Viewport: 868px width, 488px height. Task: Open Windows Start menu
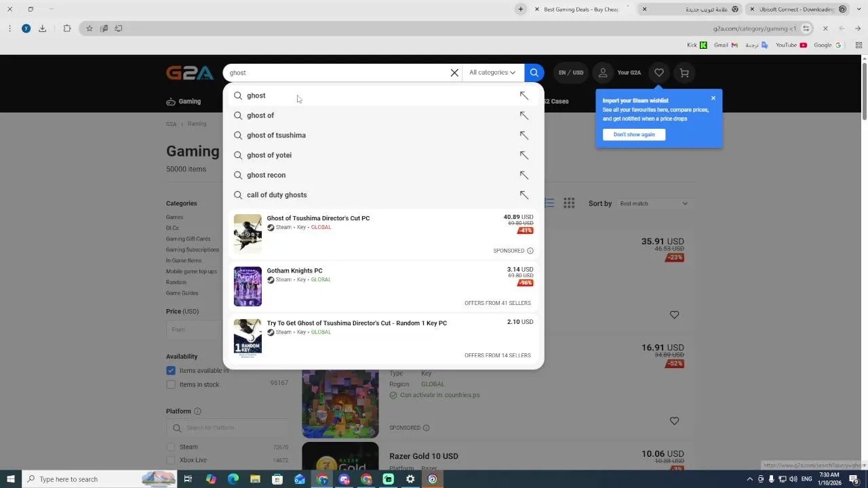(x=10, y=479)
